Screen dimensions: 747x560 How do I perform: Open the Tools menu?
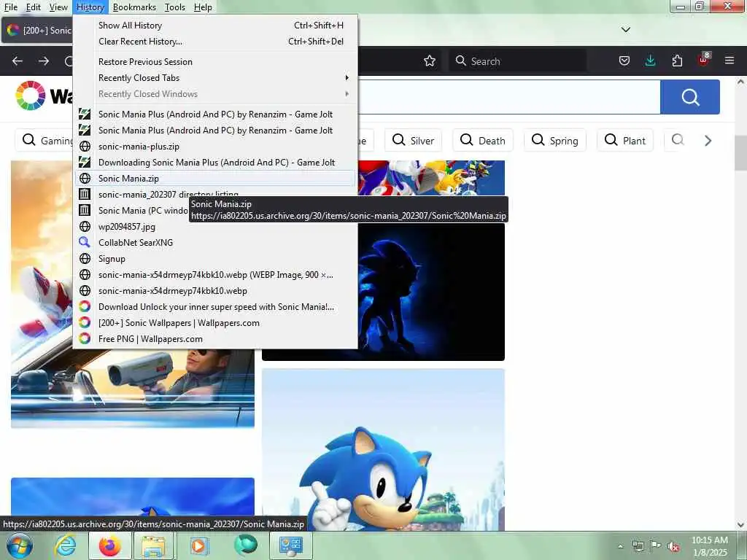175,7
